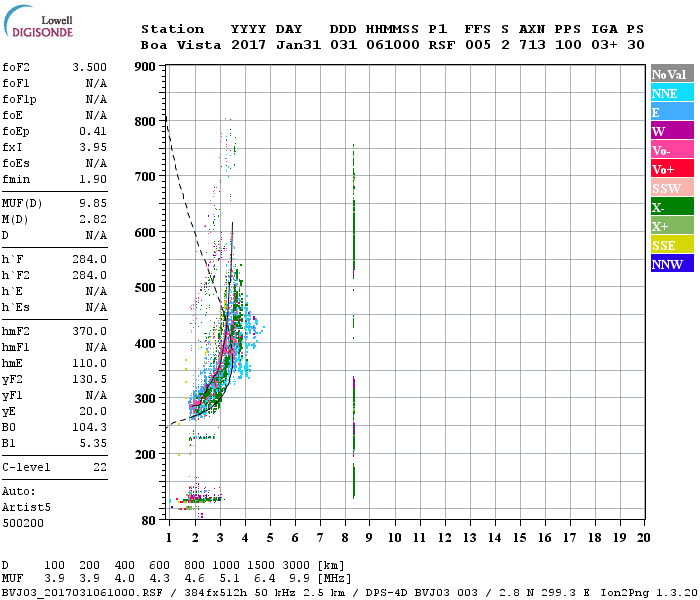Click the NoVal gray legend swatch

[x=672, y=74]
